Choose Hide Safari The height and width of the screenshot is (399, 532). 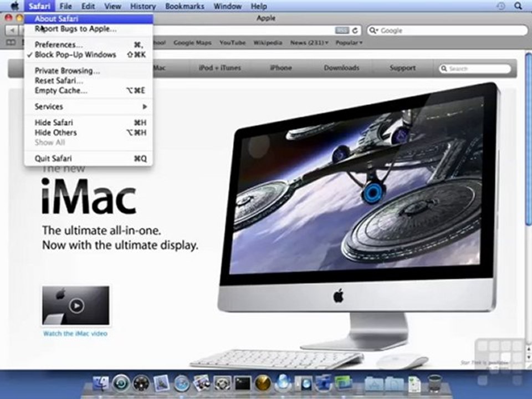point(88,122)
